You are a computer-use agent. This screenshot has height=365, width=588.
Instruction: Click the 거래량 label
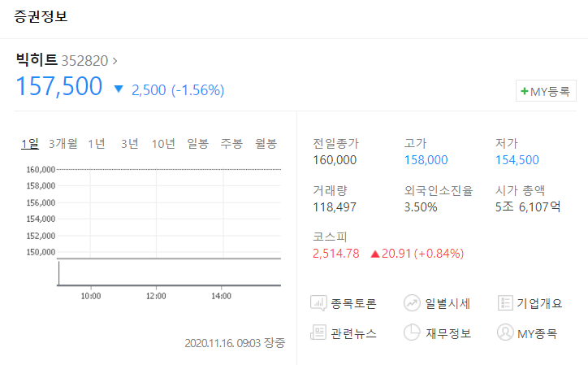click(x=330, y=190)
